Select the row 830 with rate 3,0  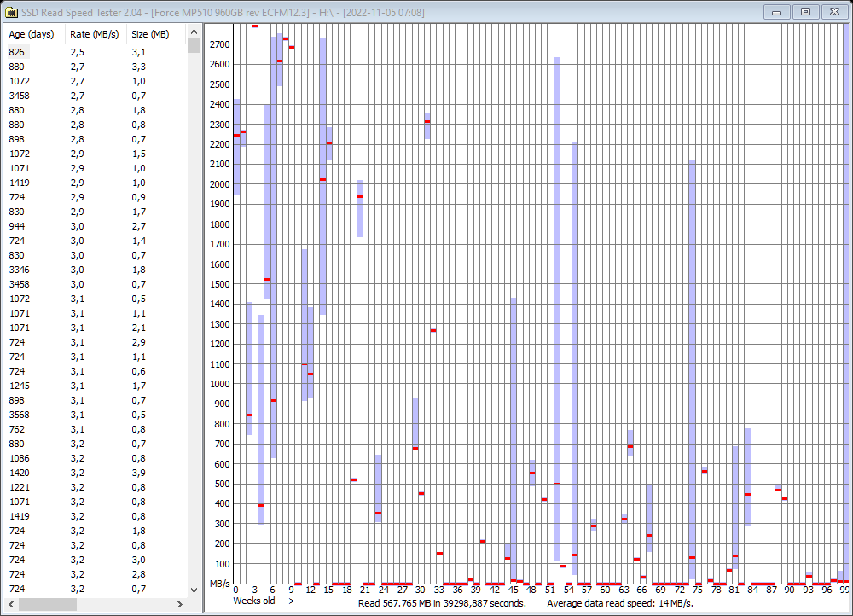[96, 255]
